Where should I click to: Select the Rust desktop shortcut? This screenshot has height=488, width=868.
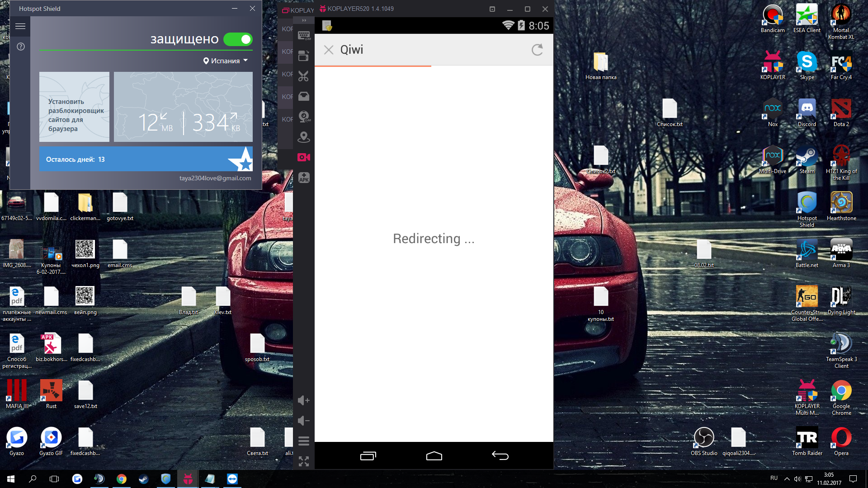tap(51, 394)
